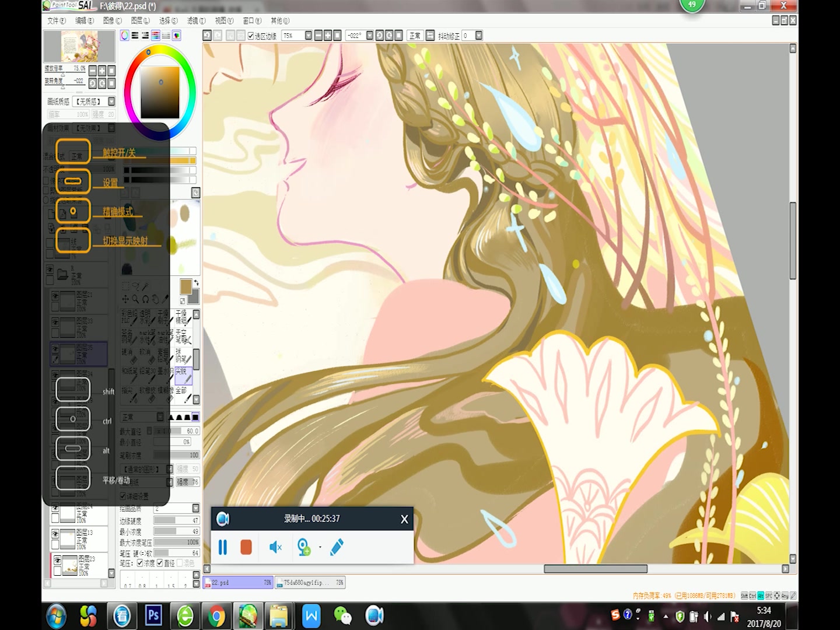The image size is (840, 630).
Task: Open the 画纸质感 dropdown
Action: point(111,101)
